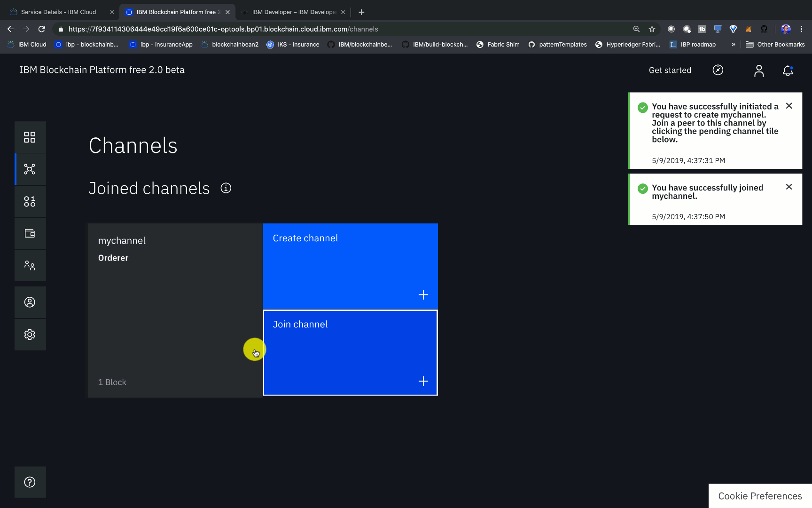Screen dimensions: 812x508
Task: Click the zoom magnifier icon in address bar
Action: click(636, 29)
